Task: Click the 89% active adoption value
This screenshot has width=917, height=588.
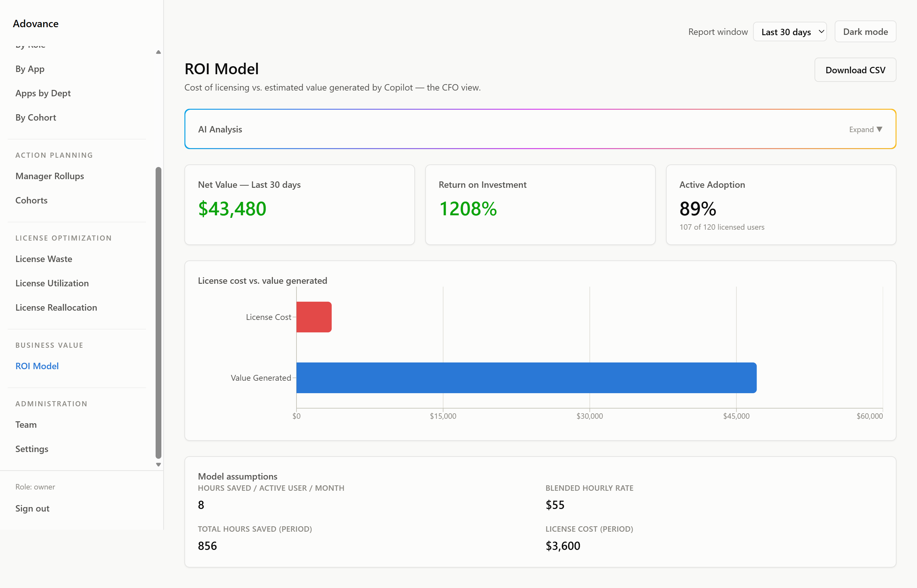Action: click(698, 209)
